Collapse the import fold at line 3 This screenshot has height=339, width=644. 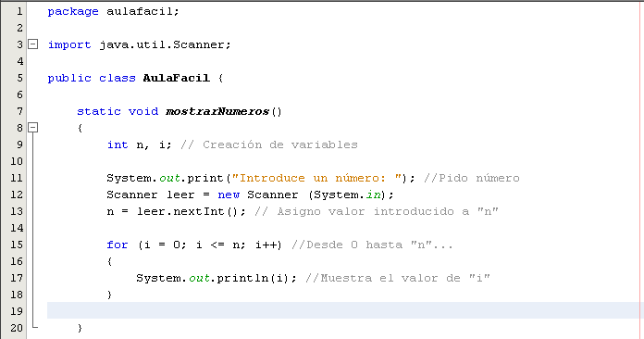pos(33,44)
